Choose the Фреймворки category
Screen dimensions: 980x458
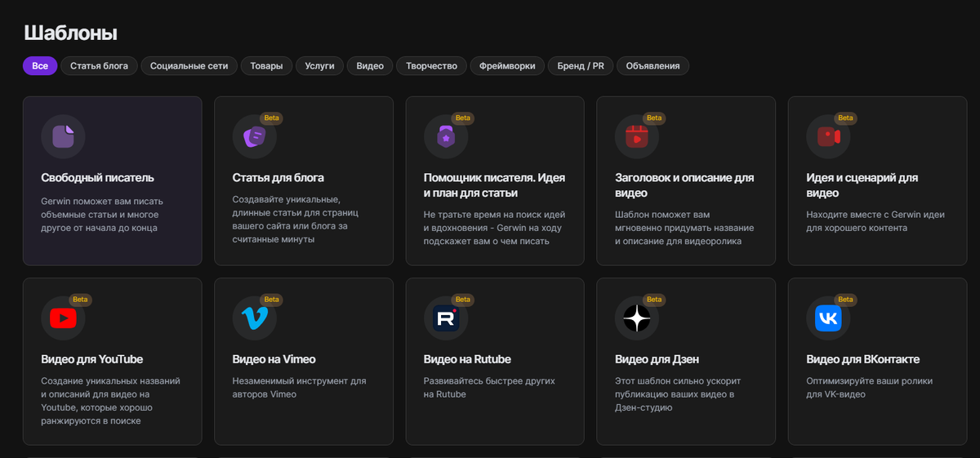tap(507, 66)
